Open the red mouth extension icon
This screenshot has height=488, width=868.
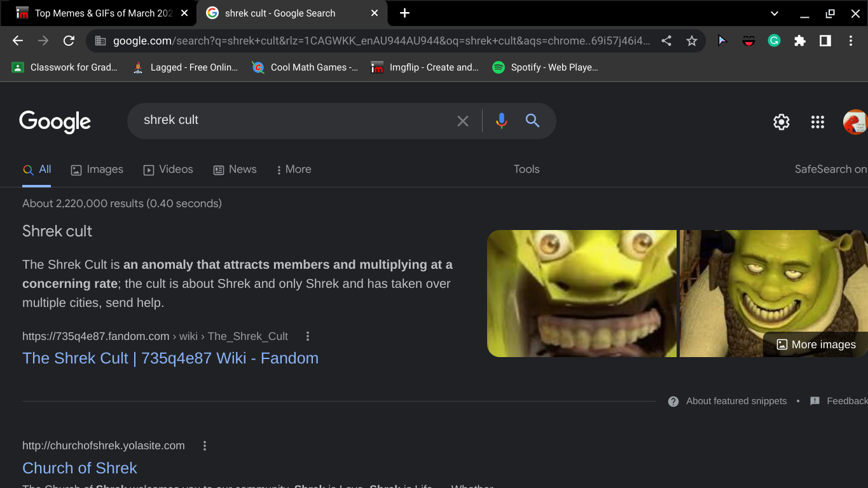(748, 41)
